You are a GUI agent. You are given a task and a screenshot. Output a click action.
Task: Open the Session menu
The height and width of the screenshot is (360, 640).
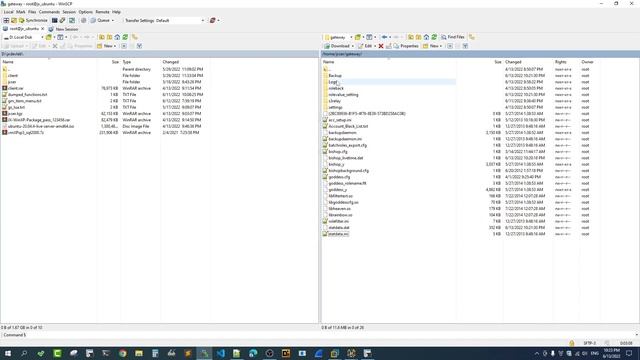click(69, 12)
